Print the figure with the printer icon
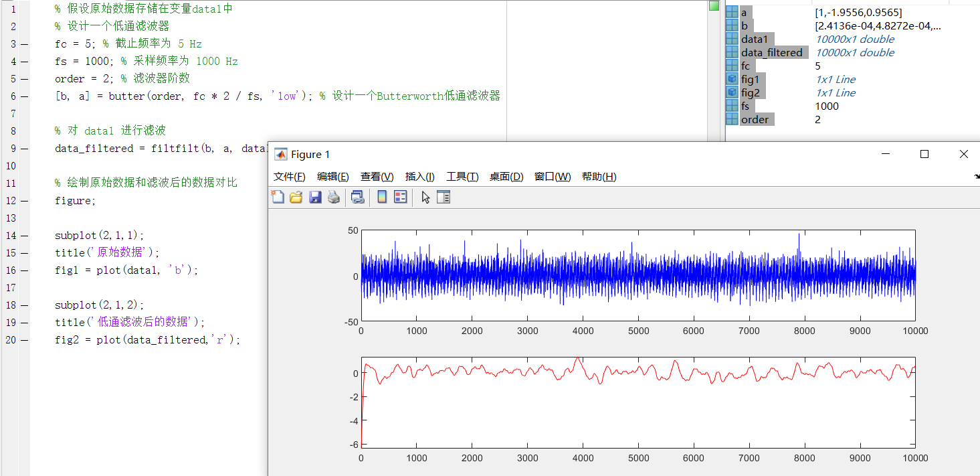 (x=333, y=197)
